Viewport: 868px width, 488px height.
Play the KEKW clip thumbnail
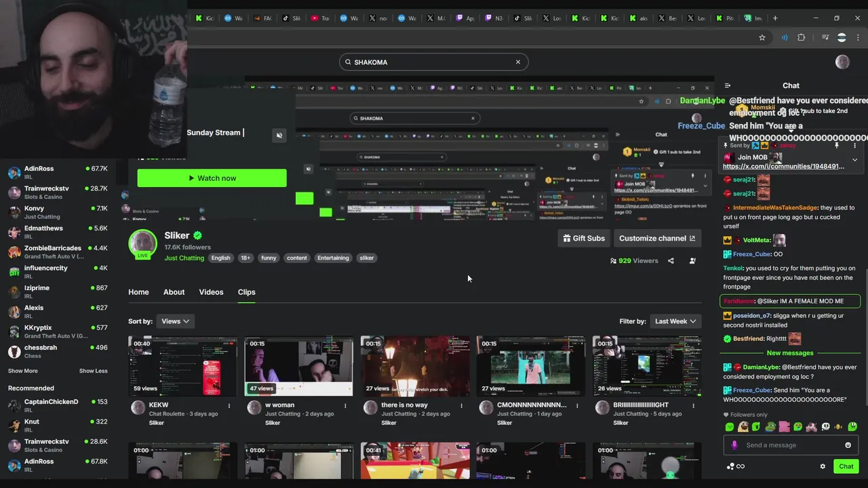(x=183, y=365)
